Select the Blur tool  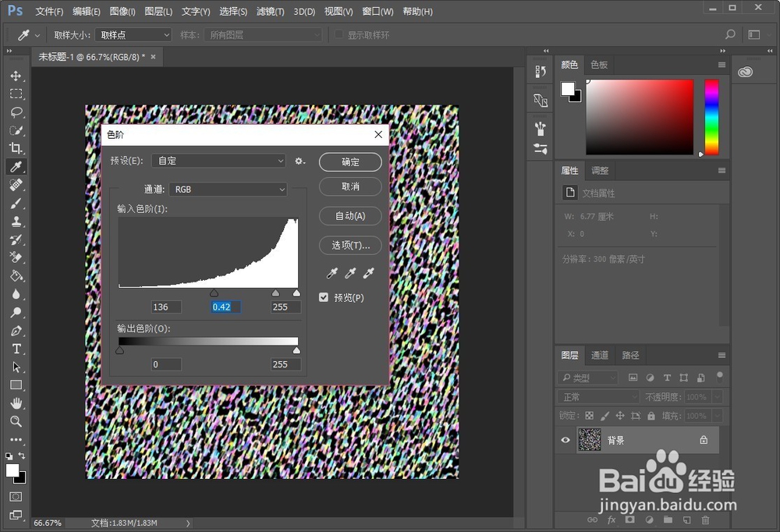(x=16, y=294)
